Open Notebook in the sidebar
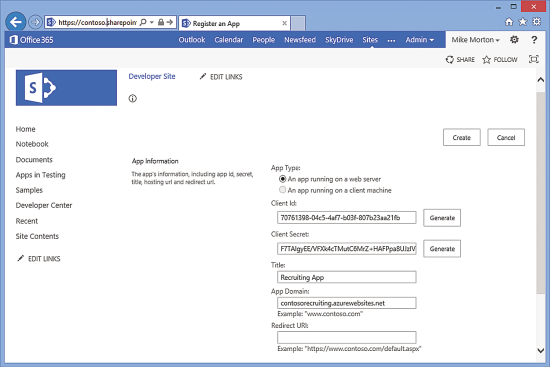This screenshot has height=367, width=550. [32, 144]
